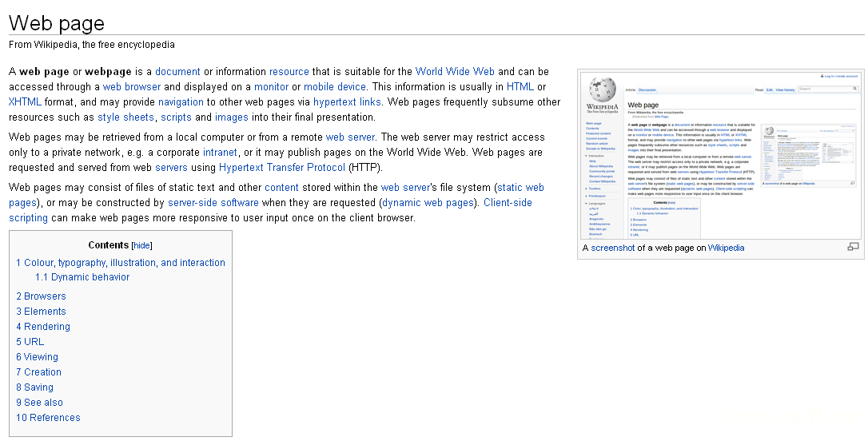
Task: Open the 'World Wide Web' link
Action: (455, 71)
